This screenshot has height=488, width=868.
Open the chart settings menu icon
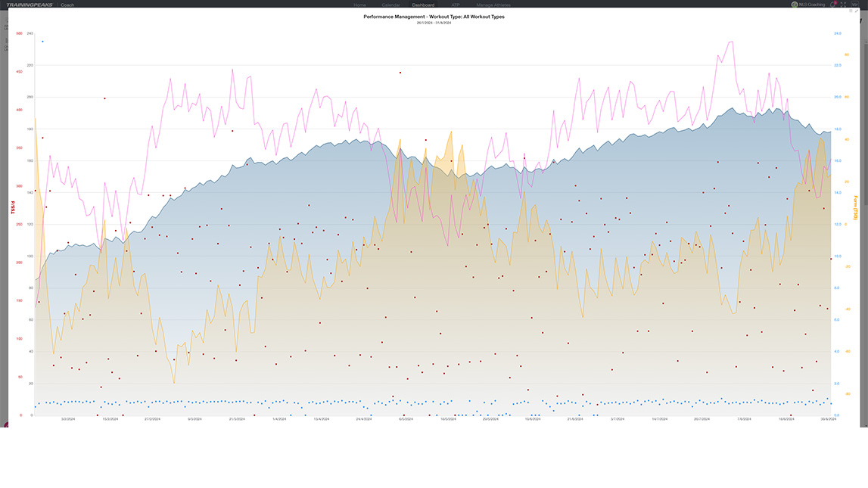click(851, 11)
